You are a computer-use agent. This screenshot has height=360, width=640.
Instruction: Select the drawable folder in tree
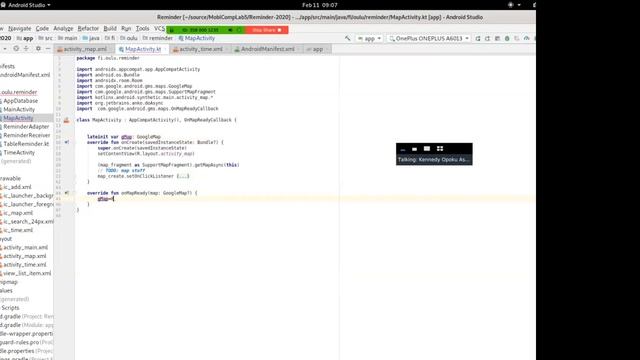[x=10, y=178]
